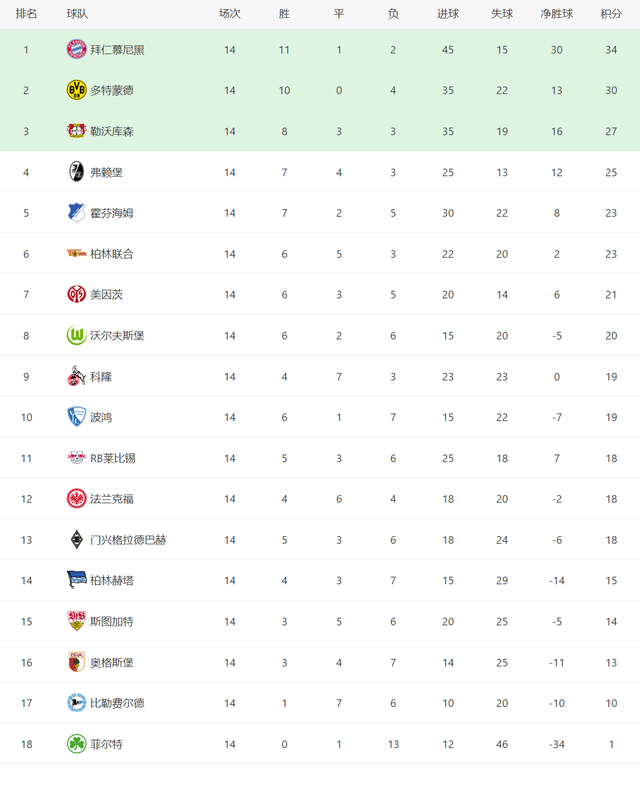Image resolution: width=640 pixels, height=801 pixels.
Task: Click the Köln goat crest
Action: coord(77,376)
